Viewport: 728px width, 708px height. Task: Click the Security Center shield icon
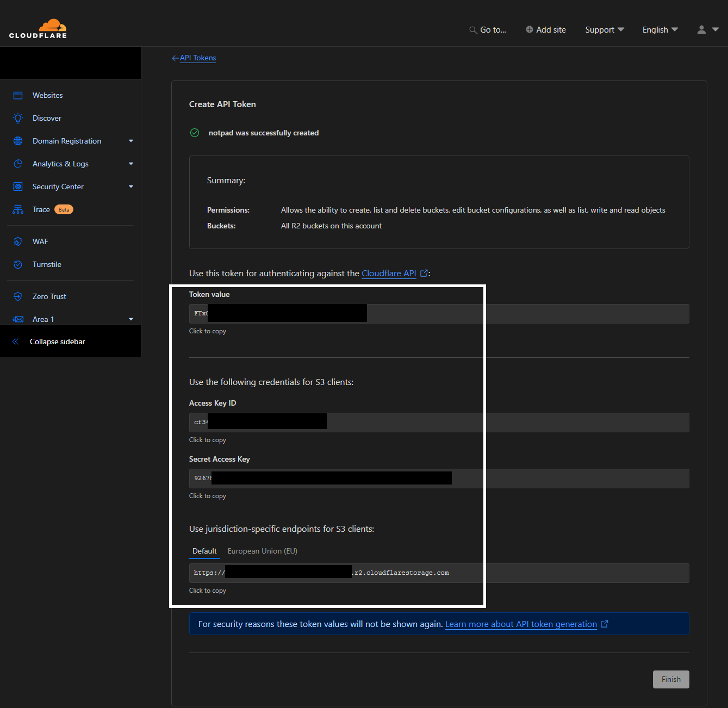click(x=17, y=187)
